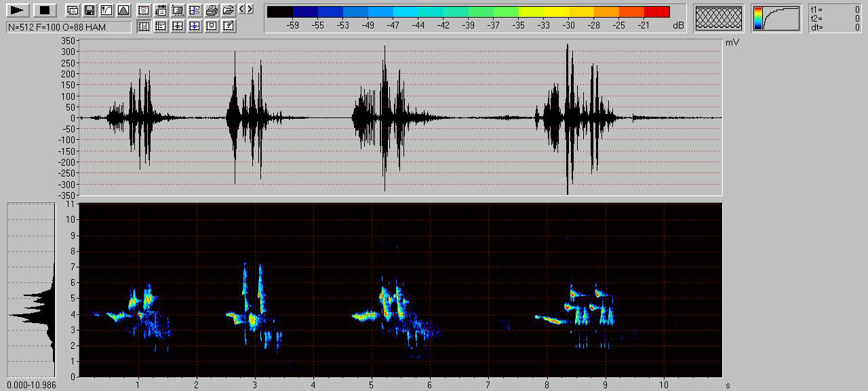The image size is (868, 391).
Task: Click the toolbar icon containing letter S
Action: click(x=195, y=10)
